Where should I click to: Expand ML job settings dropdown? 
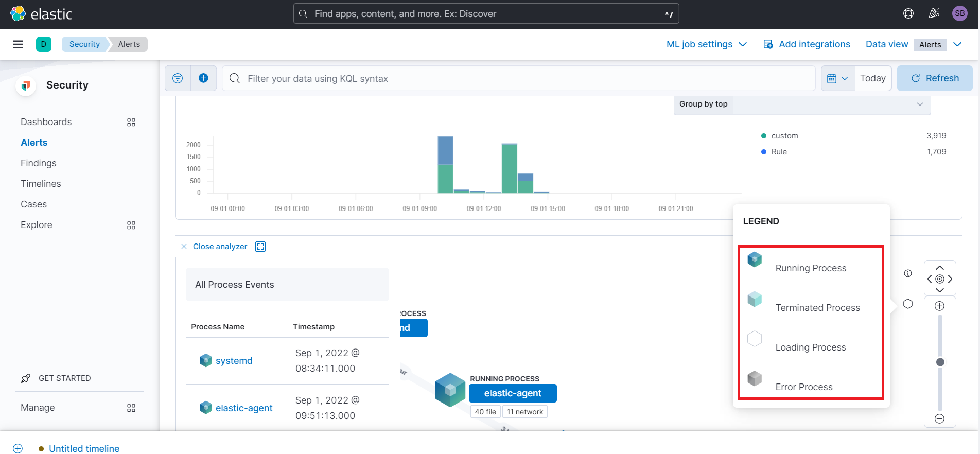(707, 44)
